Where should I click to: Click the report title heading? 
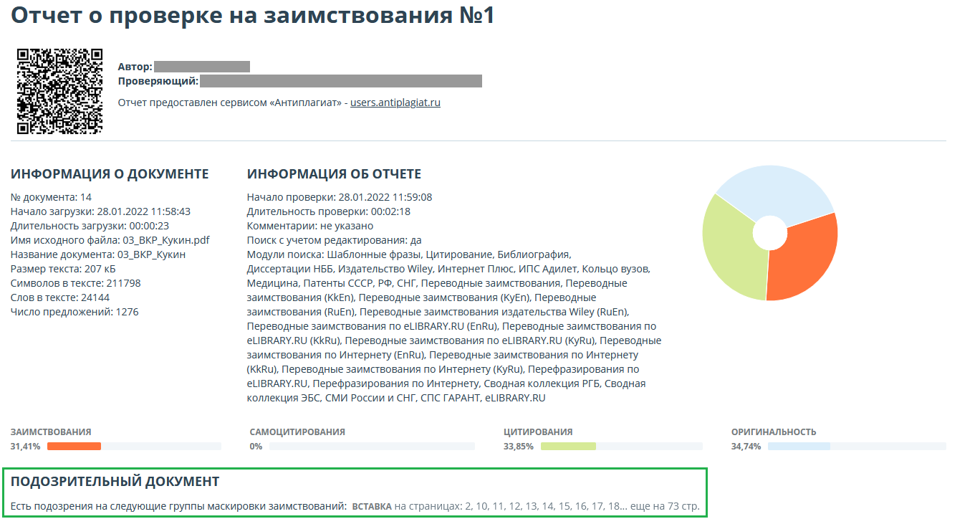click(253, 16)
